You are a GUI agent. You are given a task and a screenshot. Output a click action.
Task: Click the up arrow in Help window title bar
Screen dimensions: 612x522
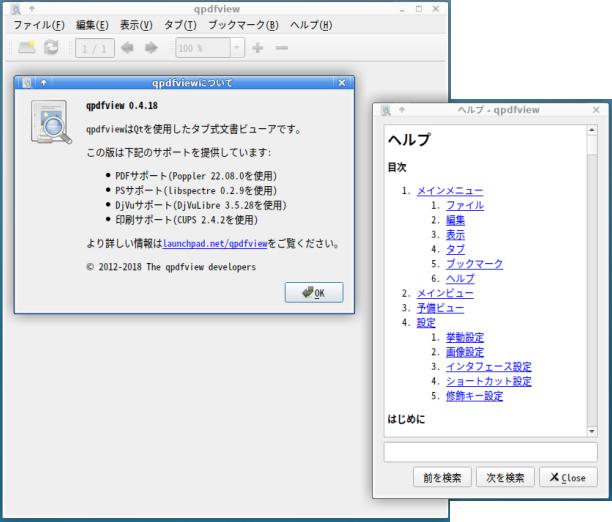coord(402,110)
